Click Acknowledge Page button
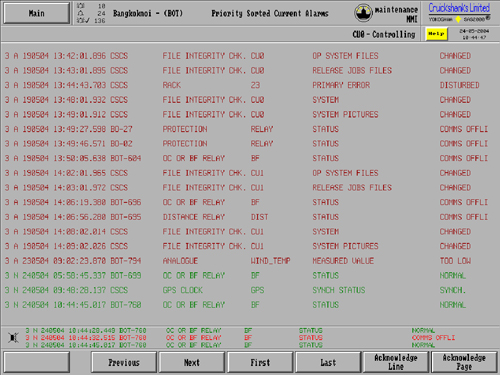500x375 pixels. [x=464, y=362]
